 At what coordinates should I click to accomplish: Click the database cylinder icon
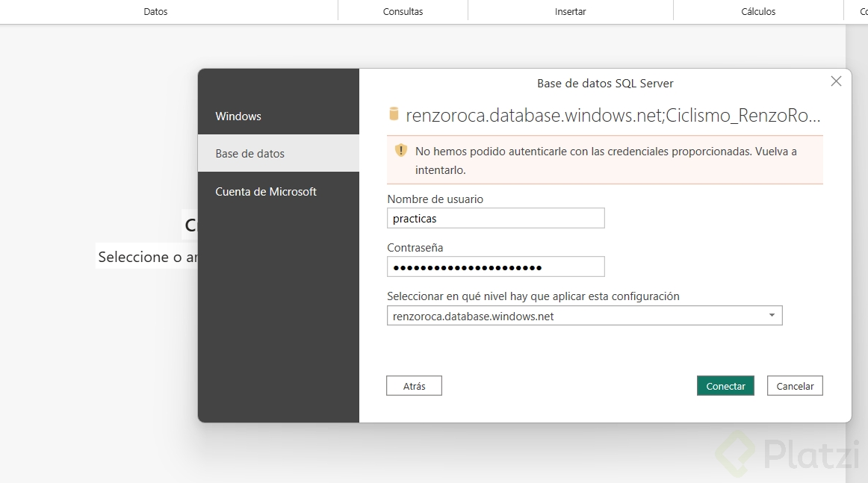coord(394,114)
